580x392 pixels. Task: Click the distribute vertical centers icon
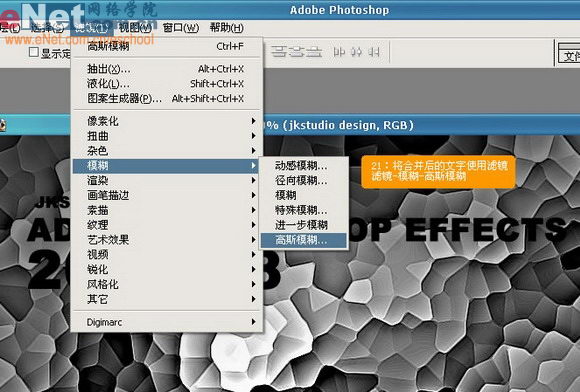297,52
